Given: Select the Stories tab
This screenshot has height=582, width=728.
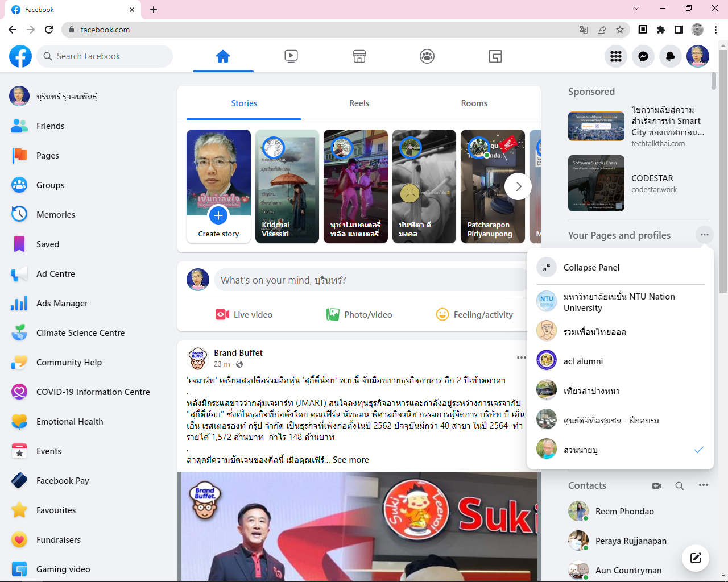Looking at the screenshot, I should tap(244, 103).
